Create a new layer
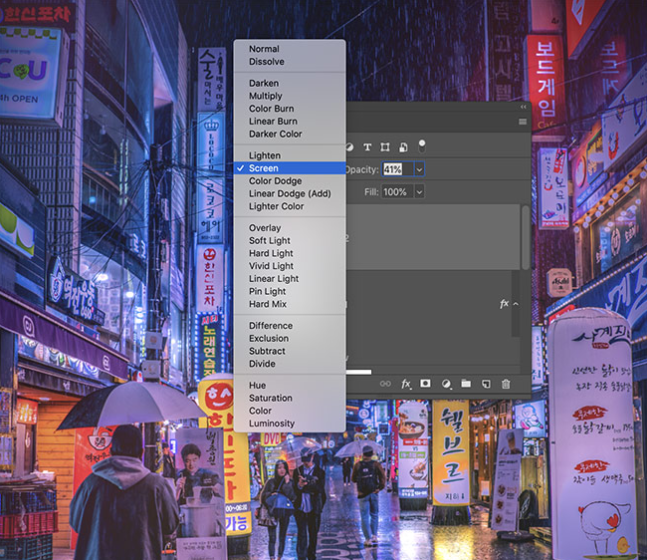Viewport: 647px width, 560px height. click(x=486, y=384)
